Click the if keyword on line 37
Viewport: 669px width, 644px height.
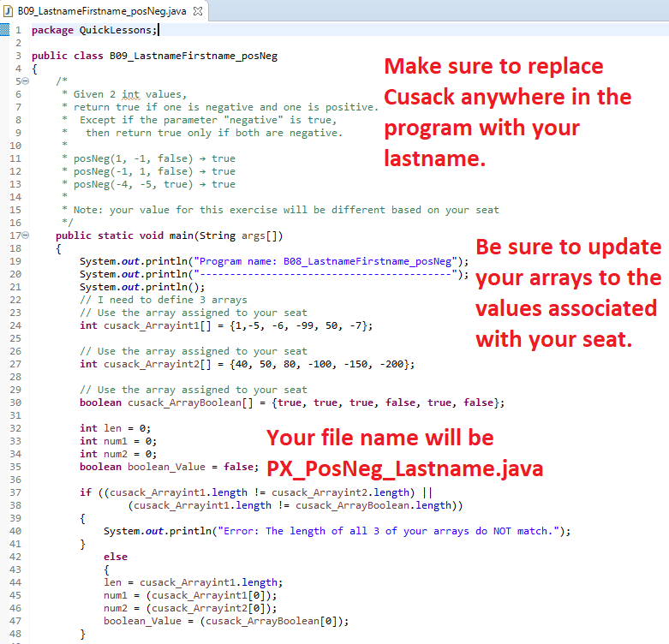[85, 492]
